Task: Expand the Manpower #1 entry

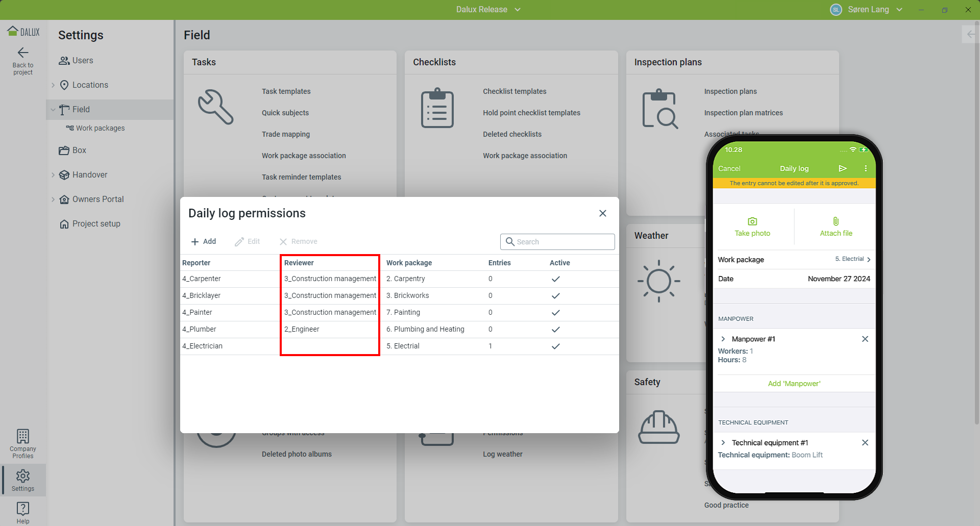Action: pyautogui.click(x=723, y=339)
